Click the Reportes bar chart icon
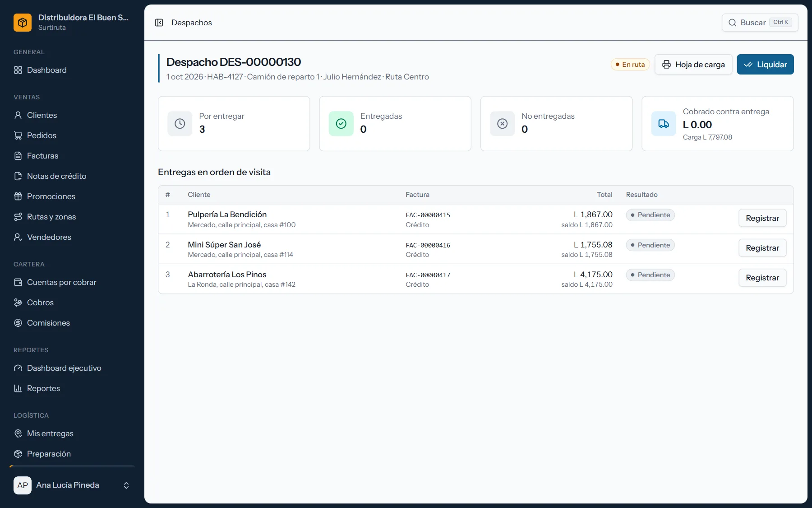 (x=18, y=388)
